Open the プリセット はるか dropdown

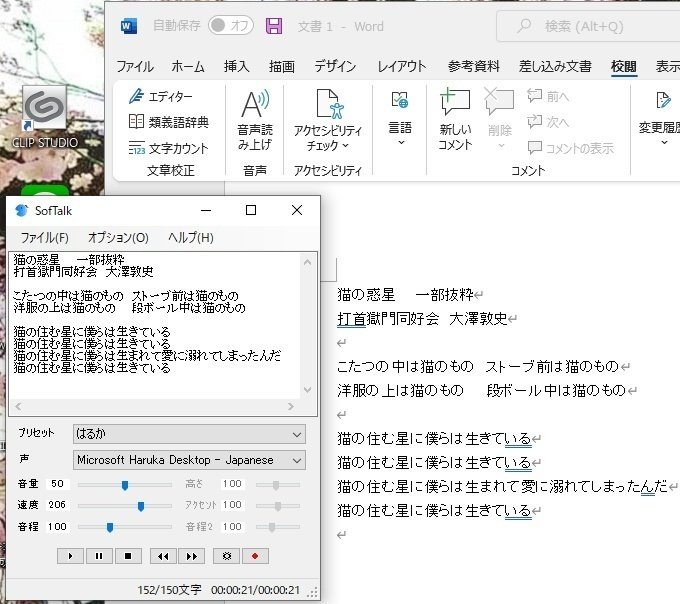click(189, 434)
